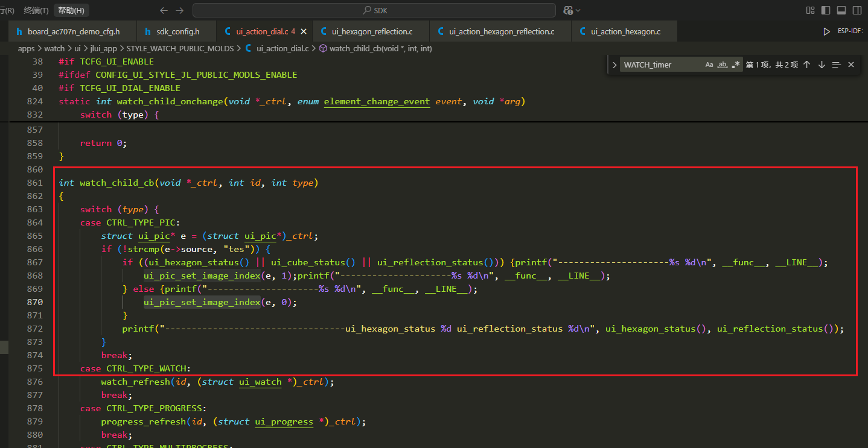This screenshot has width=868, height=448.
Task: Click the sticky scroll line 832 switch statement
Action: point(120,115)
